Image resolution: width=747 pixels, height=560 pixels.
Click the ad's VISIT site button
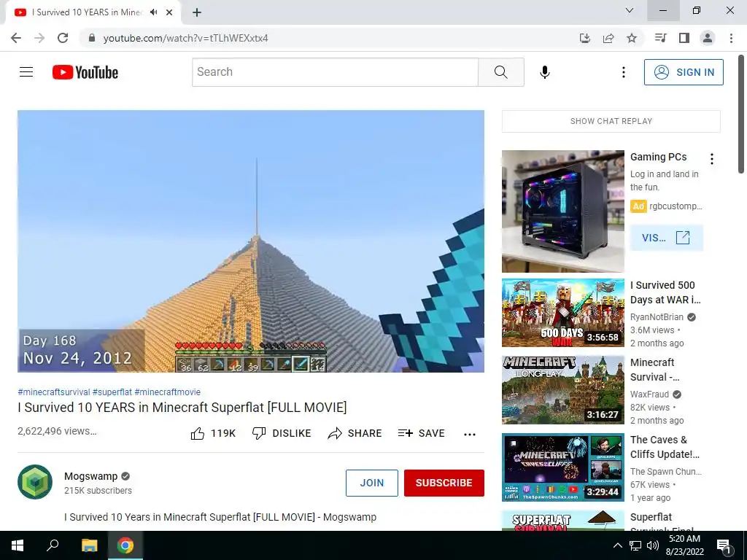(x=666, y=238)
